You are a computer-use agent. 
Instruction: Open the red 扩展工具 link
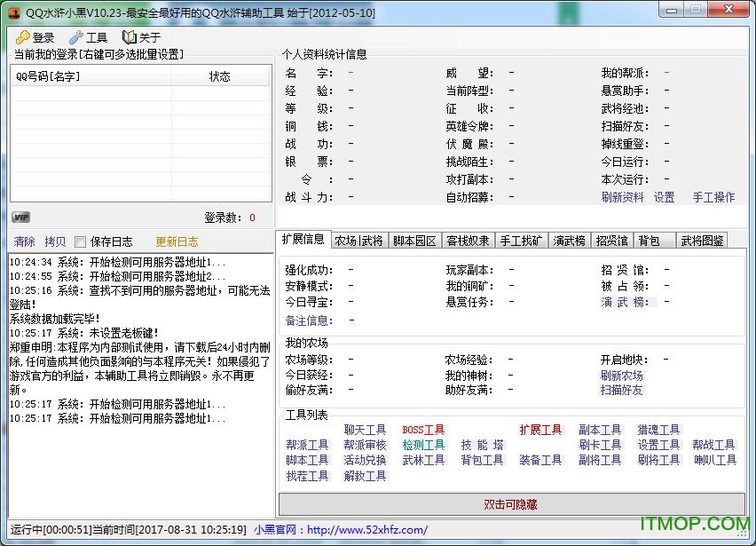[540, 430]
